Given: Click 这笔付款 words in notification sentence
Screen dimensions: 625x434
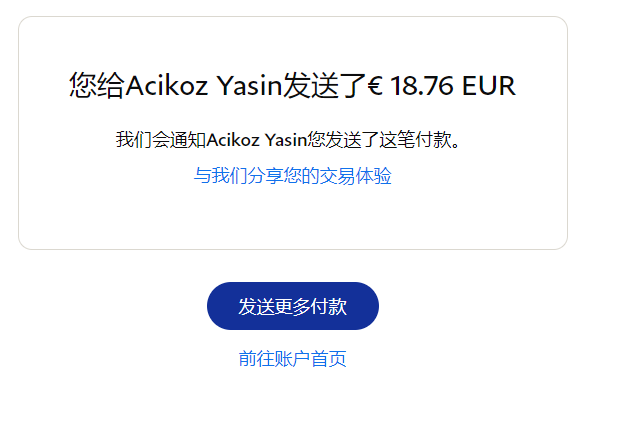Looking at the screenshot, I should (x=415, y=140).
